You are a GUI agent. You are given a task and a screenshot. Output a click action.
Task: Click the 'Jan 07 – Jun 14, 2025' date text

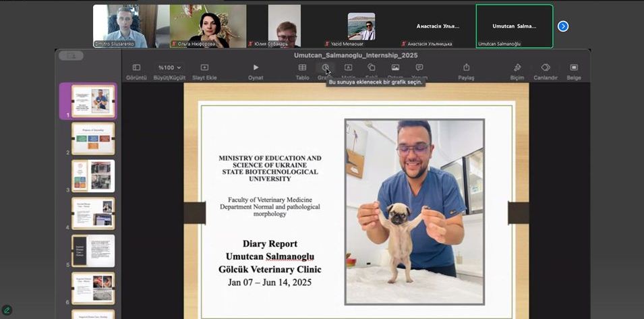(x=270, y=283)
